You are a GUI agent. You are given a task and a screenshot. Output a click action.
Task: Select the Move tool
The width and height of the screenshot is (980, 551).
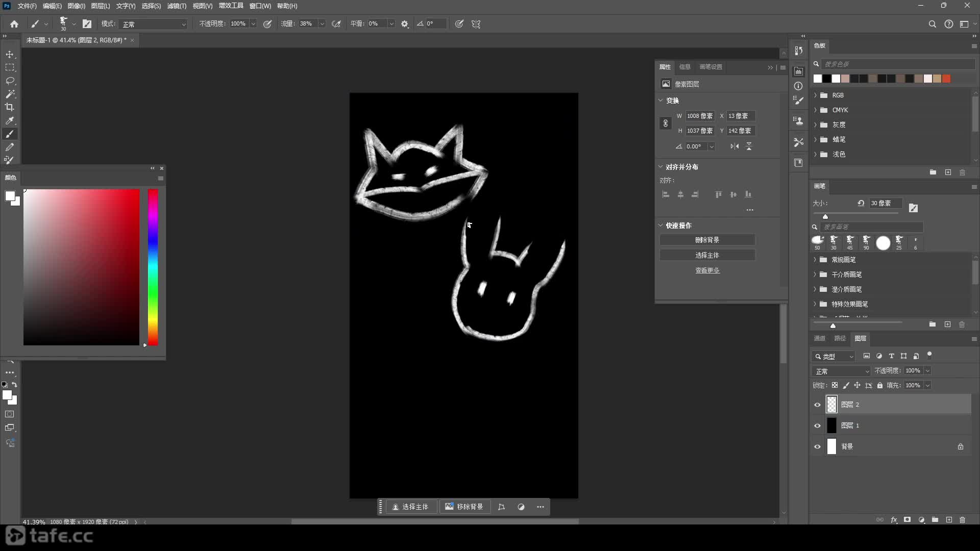[x=10, y=54]
